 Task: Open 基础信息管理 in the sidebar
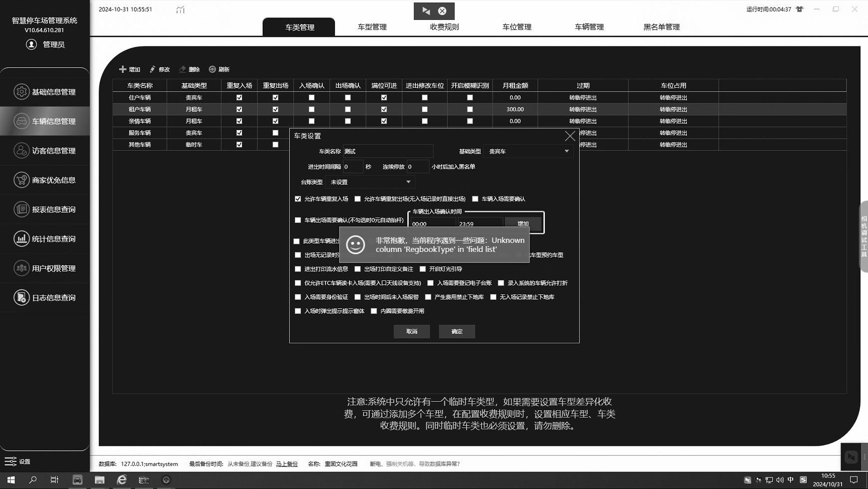click(x=45, y=92)
